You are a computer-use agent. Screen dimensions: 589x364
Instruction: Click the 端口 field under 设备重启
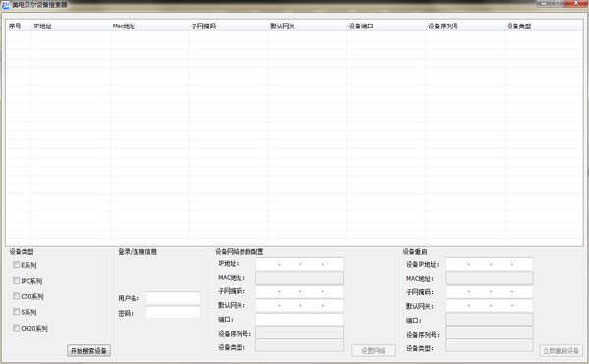pos(489,320)
